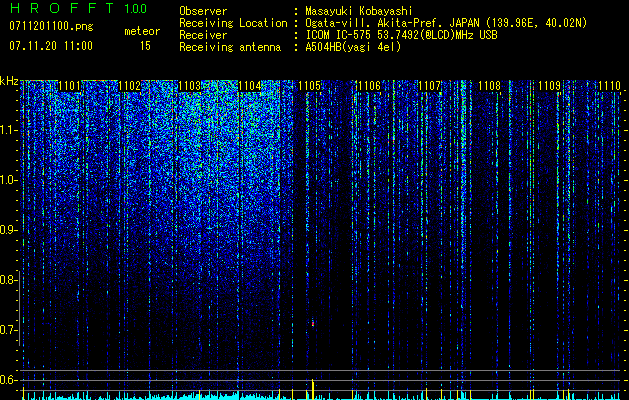
Task: Click the 0.6 kHz axis label
Action: [8, 380]
